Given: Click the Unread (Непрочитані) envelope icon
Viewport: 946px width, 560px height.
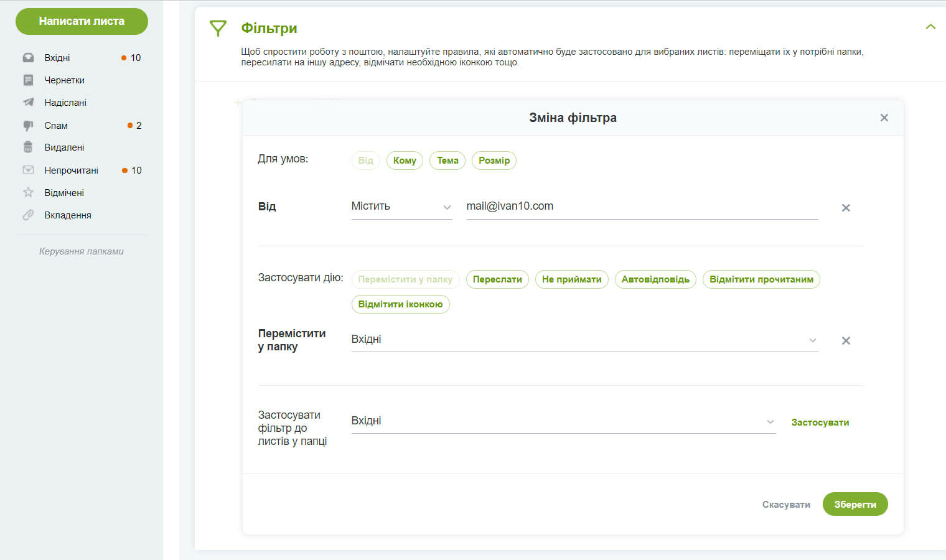Looking at the screenshot, I should [28, 170].
